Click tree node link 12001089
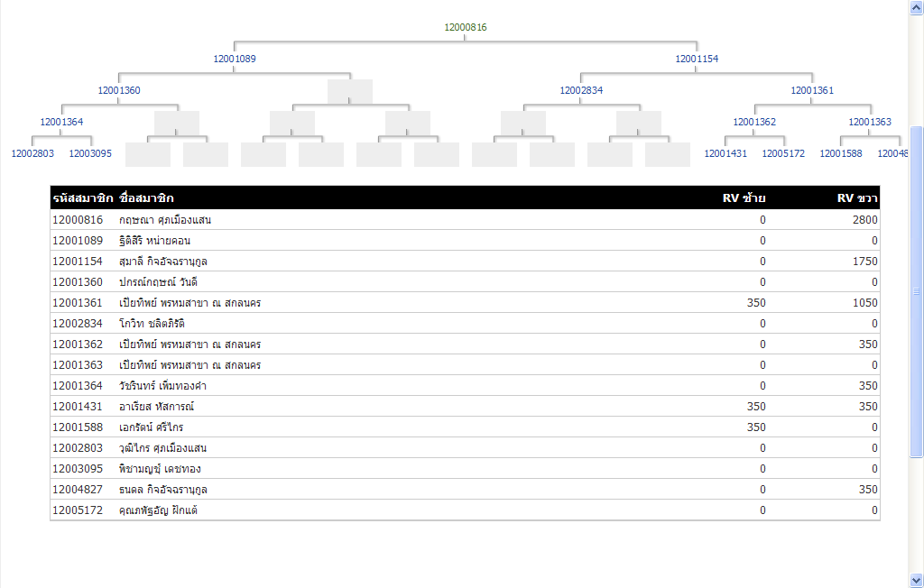Viewport: 924px width, 588px height. 235,59
